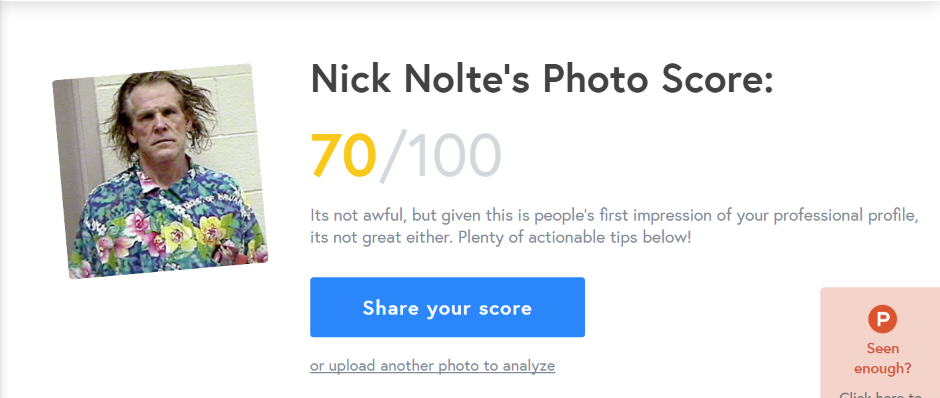940x398 pixels.
Task: Click the word Share on blue button
Action: (391, 308)
